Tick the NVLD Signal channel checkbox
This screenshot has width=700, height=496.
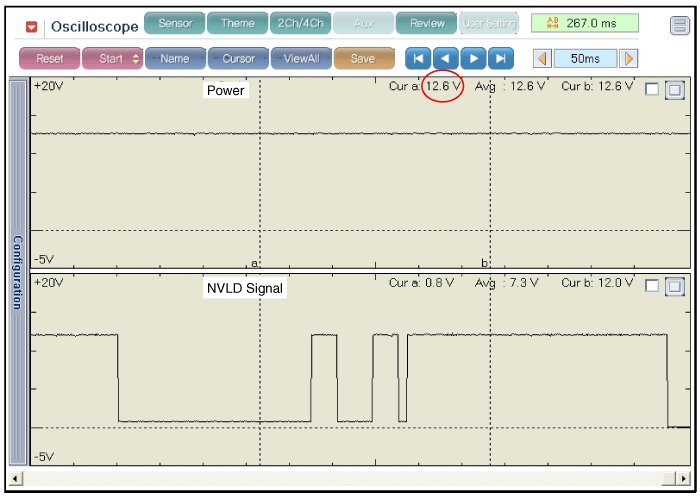click(x=652, y=286)
